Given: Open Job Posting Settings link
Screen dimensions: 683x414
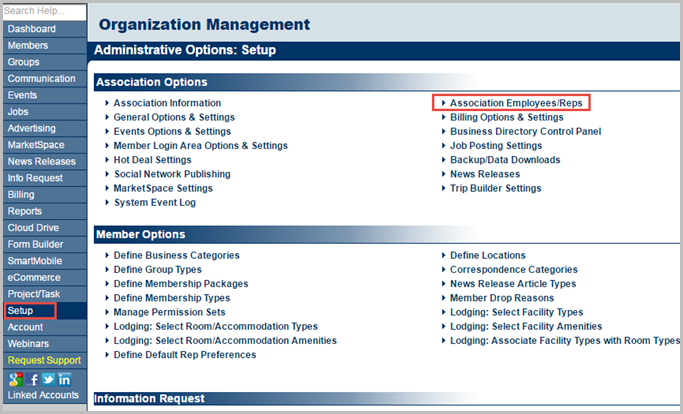Looking at the screenshot, I should (496, 146).
